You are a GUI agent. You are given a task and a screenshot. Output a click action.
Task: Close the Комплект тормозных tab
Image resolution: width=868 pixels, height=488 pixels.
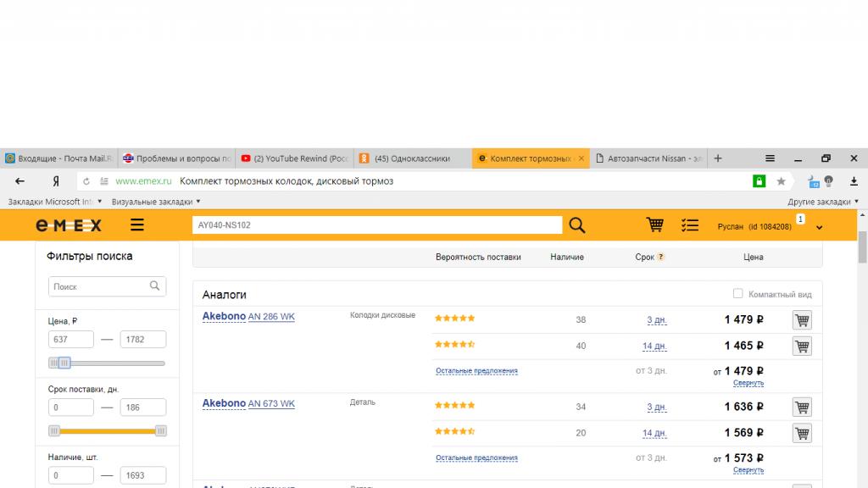point(581,158)
